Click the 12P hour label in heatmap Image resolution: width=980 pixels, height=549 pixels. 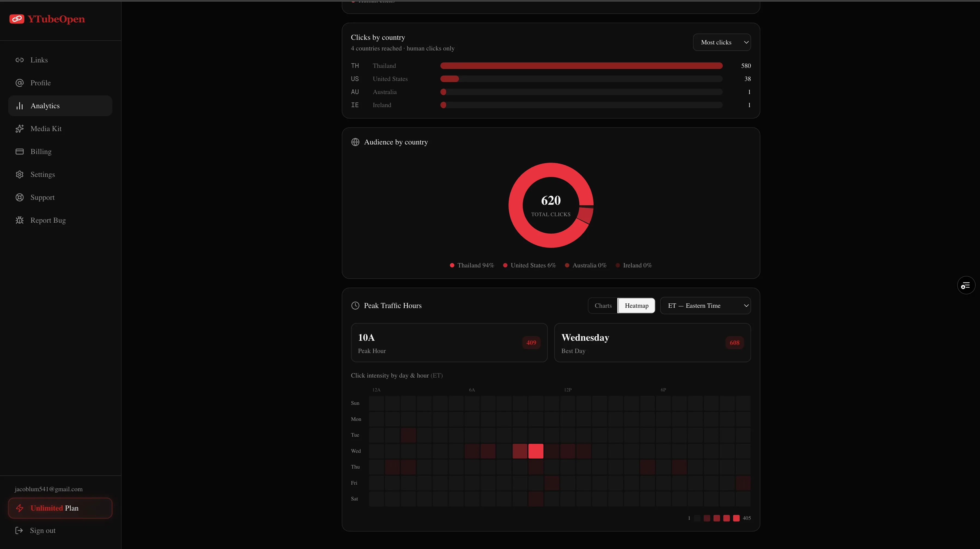point(568,390)
